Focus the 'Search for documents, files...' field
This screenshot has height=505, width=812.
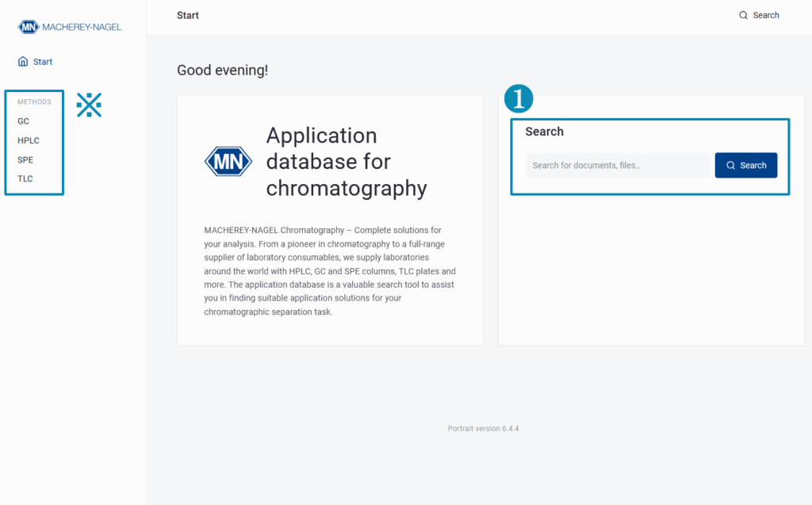click(617, 165)
